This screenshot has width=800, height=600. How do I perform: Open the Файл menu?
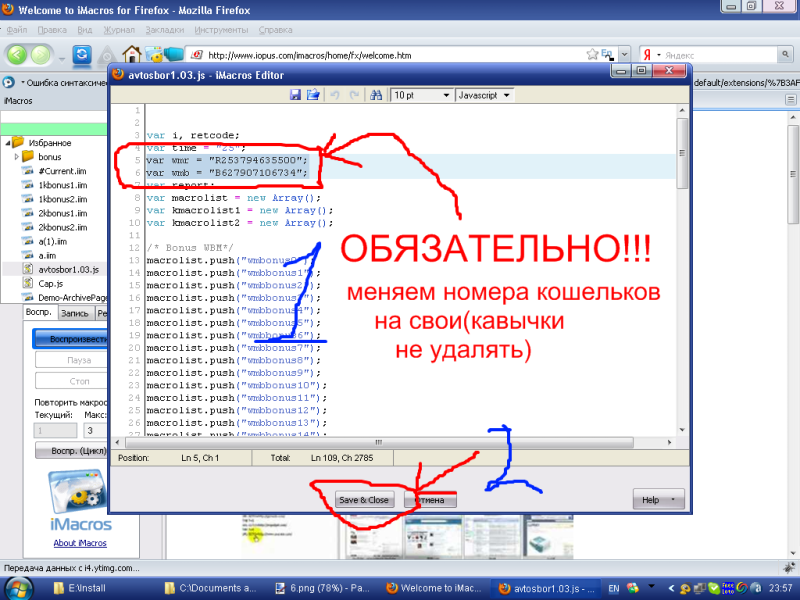(17, 30)
